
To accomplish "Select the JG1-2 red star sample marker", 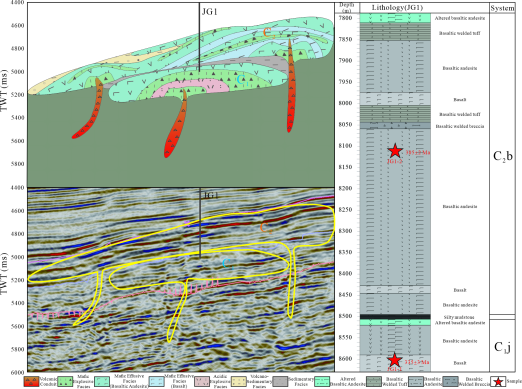I will (395, 151).
